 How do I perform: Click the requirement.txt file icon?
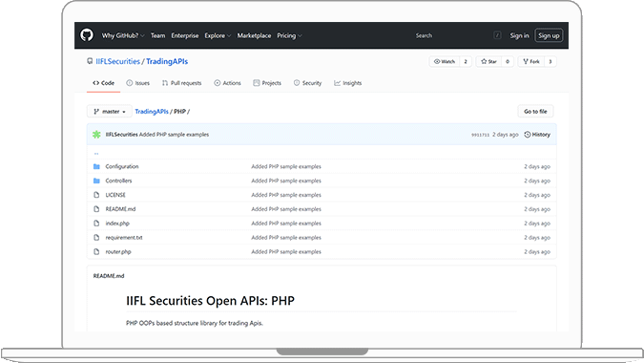[96, 238]
